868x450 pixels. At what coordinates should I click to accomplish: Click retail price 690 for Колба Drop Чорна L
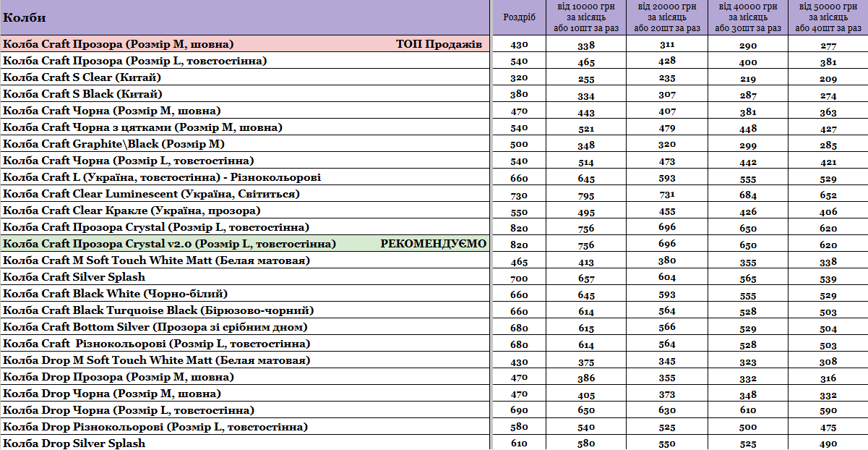click(519, 411)
